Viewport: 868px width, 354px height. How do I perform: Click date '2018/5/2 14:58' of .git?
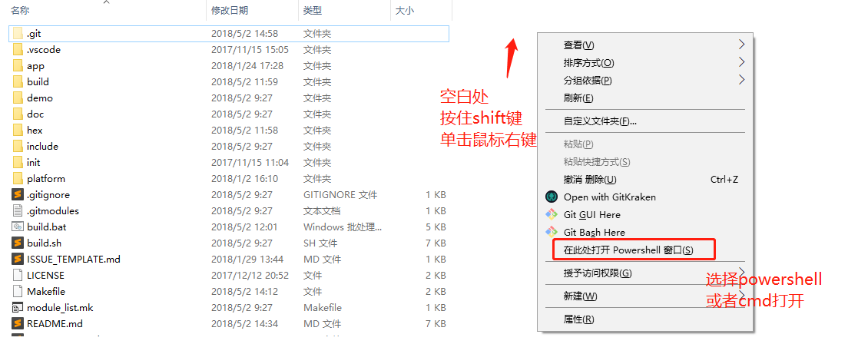[244, 34]
